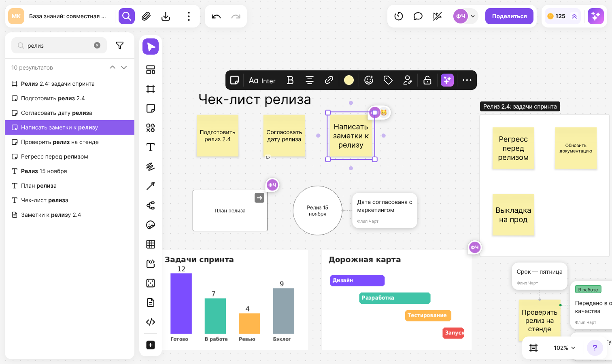Click the search field containing "релиз"

coord(59,45)
